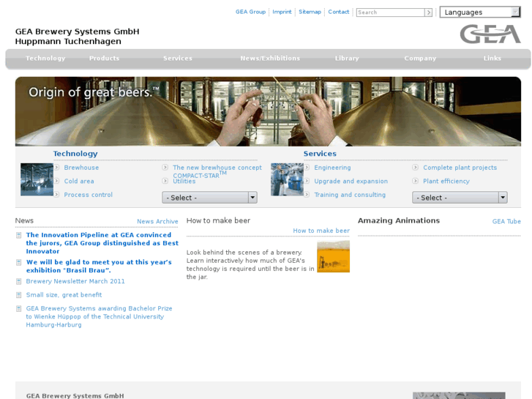Open the new brewhouse concept COMPACT-STAR link

coord(217,171)
